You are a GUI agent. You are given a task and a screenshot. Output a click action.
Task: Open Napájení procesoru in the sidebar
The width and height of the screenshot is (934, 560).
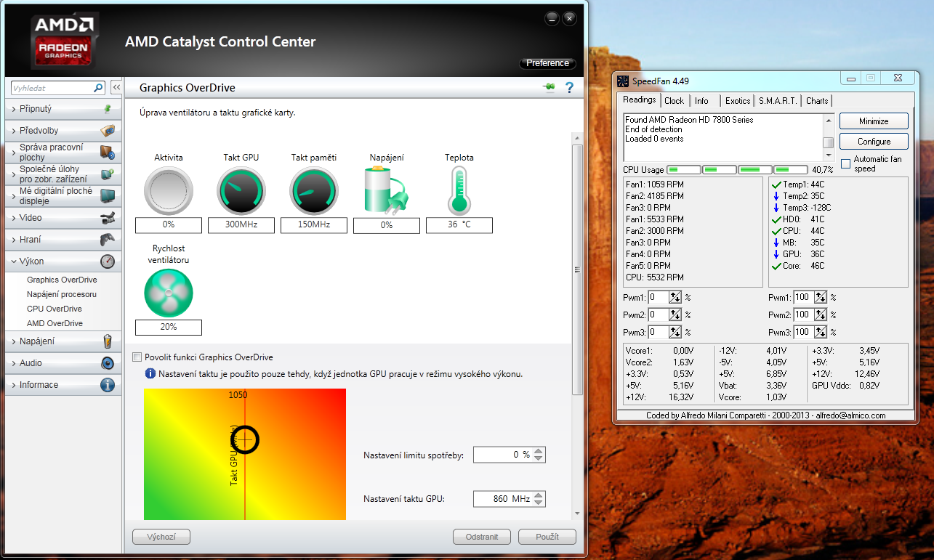[62, 294]
